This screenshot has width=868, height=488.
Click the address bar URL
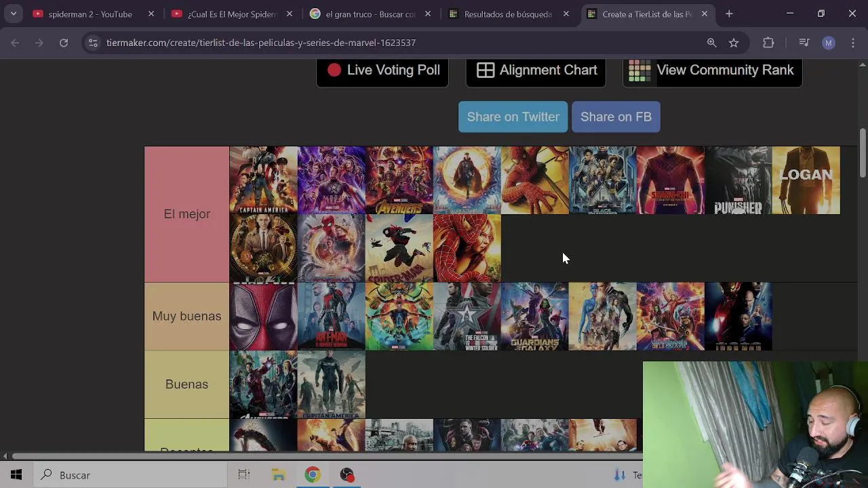click(x=261, y=43)
